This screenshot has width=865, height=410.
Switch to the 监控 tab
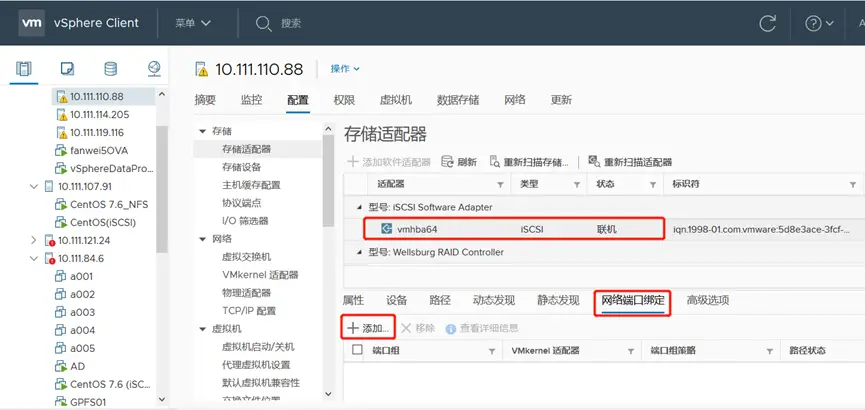pos(252,100)
